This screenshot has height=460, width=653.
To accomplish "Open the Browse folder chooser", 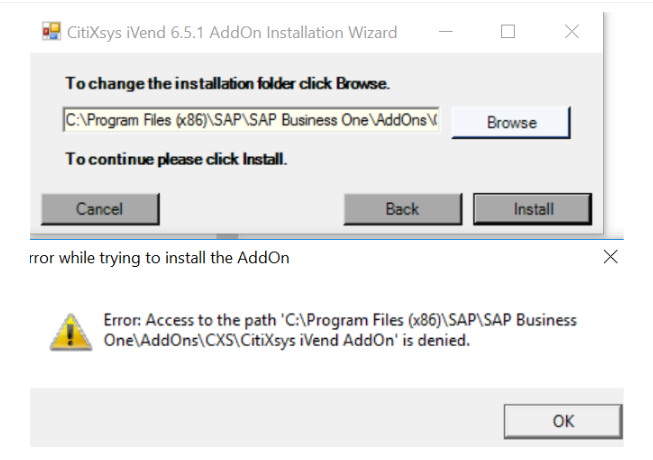I will tap(511, 122).
